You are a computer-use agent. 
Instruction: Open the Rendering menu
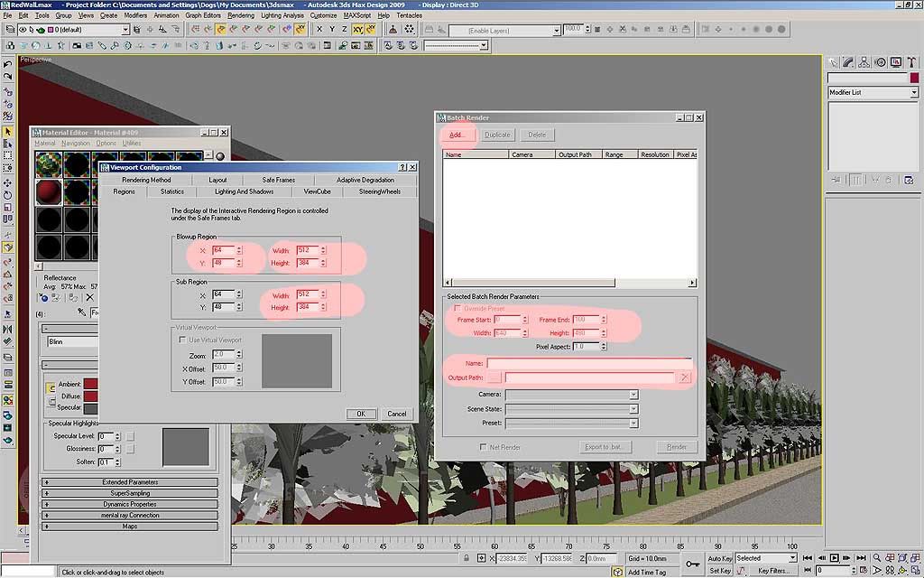240,15
